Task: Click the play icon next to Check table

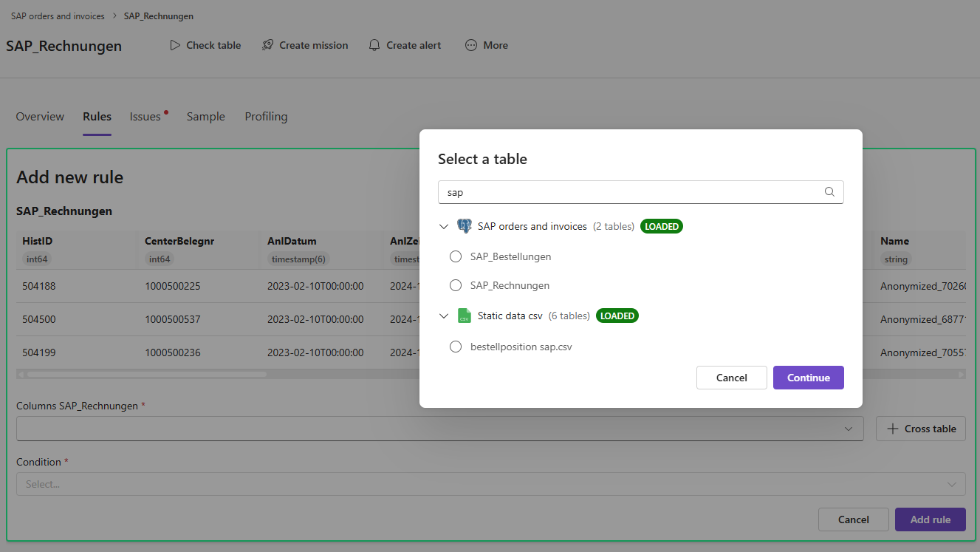Action: coord(175,45)
